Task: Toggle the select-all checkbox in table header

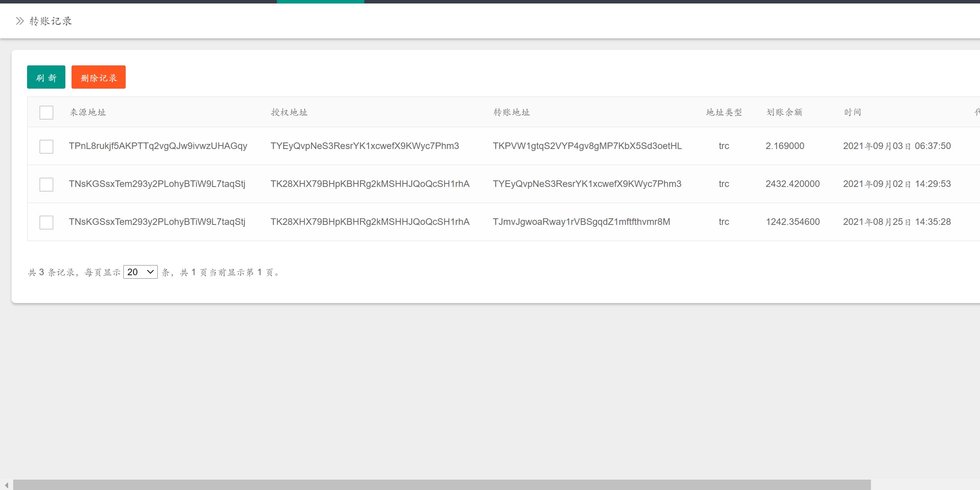Action: click(x=46, y=113)
